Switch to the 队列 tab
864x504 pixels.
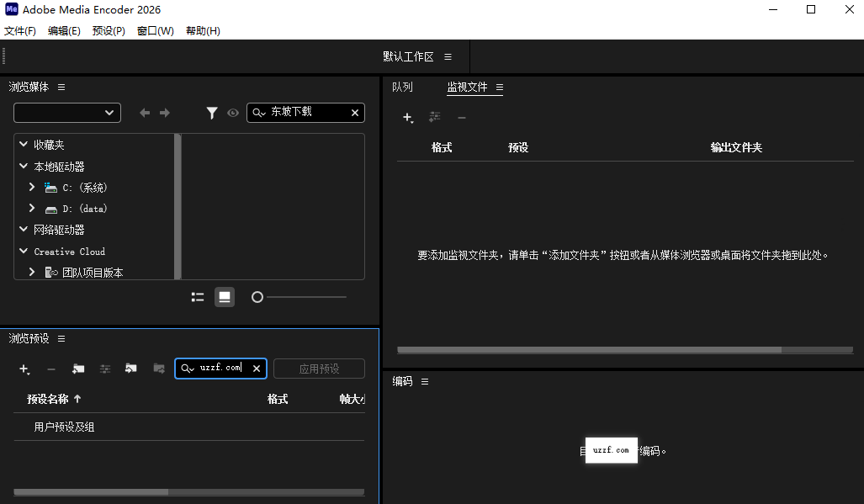click(x=401, y=87)
